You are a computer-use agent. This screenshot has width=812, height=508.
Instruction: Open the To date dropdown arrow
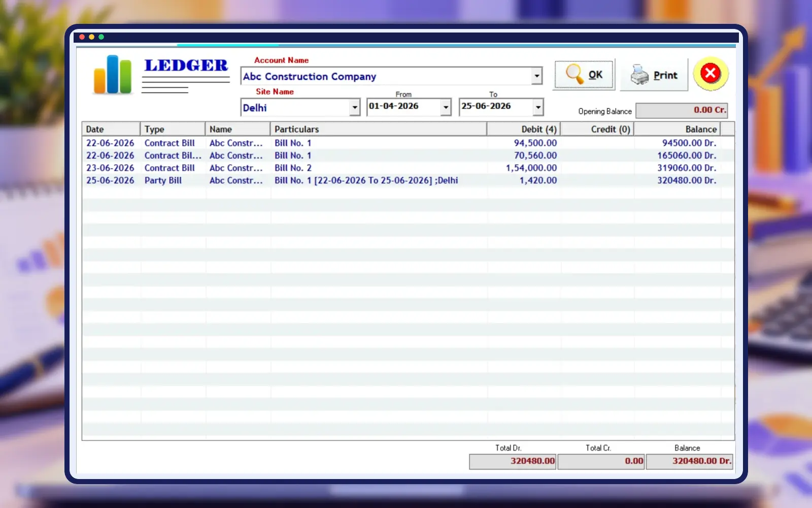[x=538, y=107]
